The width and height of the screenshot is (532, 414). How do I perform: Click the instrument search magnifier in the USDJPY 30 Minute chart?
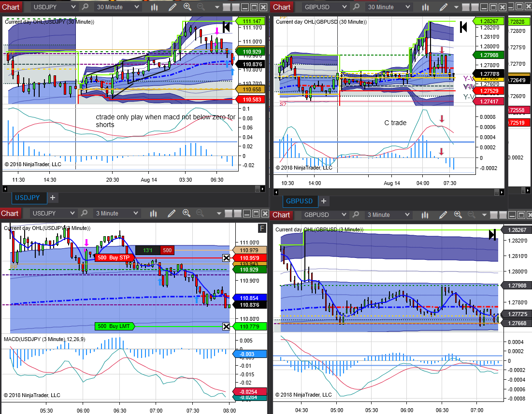85,7
